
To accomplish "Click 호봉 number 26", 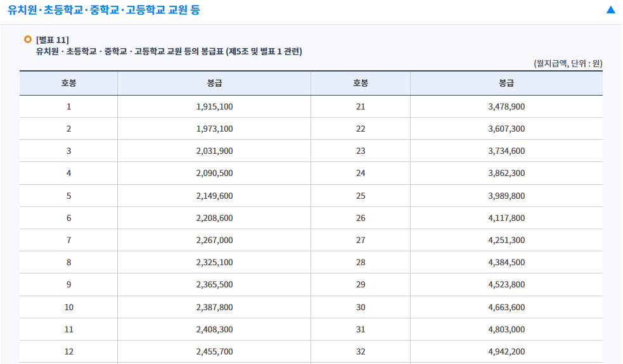I will [361, 218].
